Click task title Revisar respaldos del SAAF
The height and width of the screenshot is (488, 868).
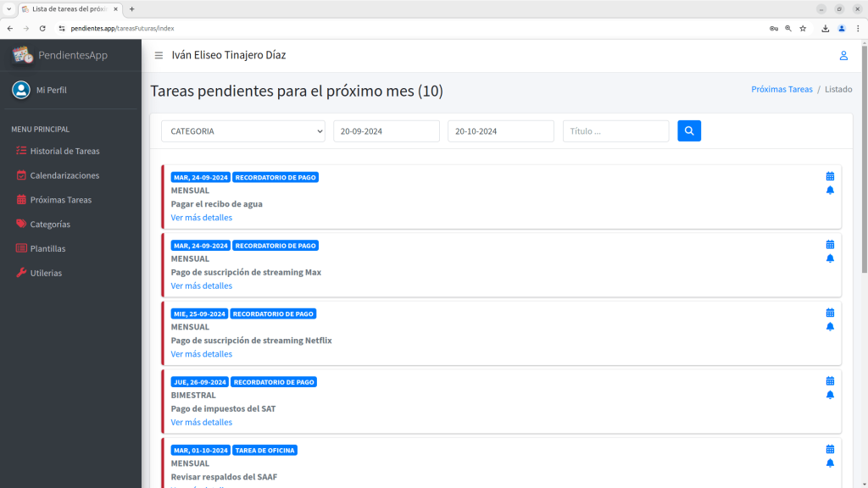(224, 477)
